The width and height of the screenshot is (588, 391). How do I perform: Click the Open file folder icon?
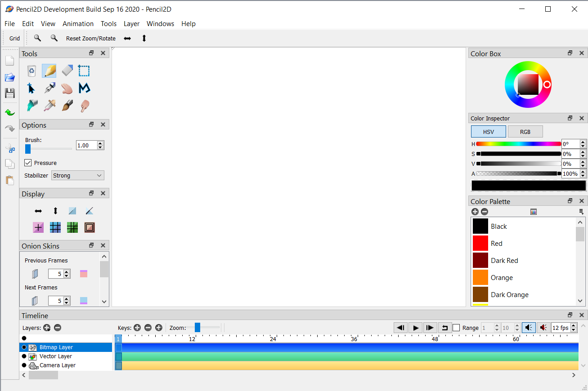point(9,77)
